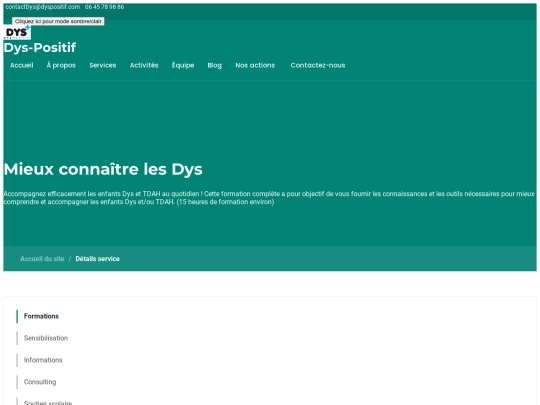Click the Mieux connaître les Dys heading
The image size is (540, 405).
pos(103,169)
